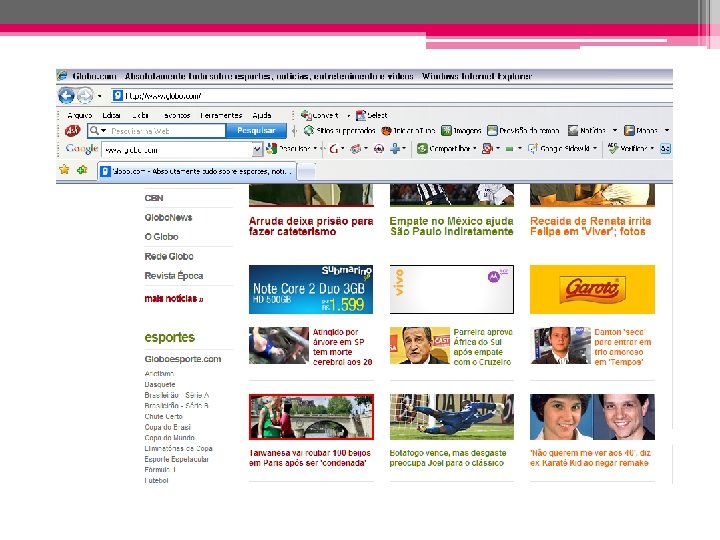Click the Google toolbar Pesquisar search icon
The height and width of the screenshot is (540, 720).
271,148
